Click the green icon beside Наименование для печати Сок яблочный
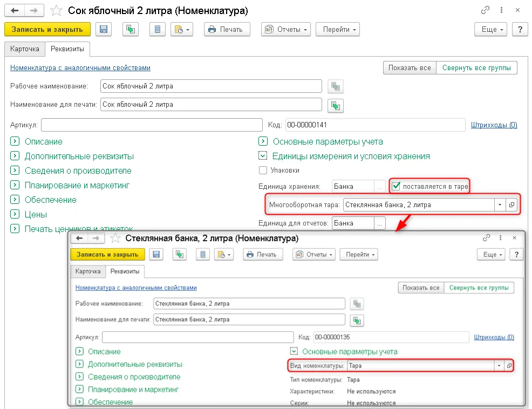Viewport: 532px width, 409px height. tap(336, 106)
